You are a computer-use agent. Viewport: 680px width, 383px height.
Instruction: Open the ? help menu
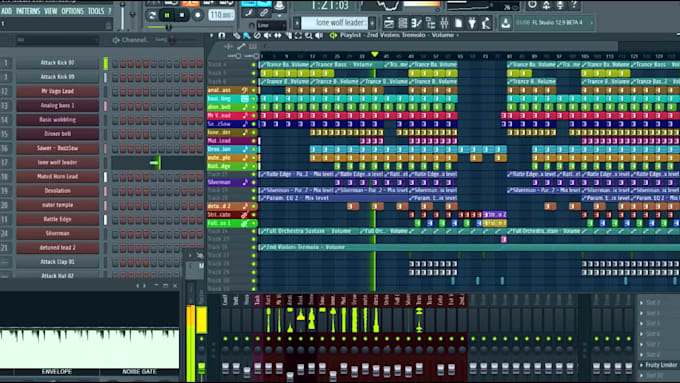(109, 11)
